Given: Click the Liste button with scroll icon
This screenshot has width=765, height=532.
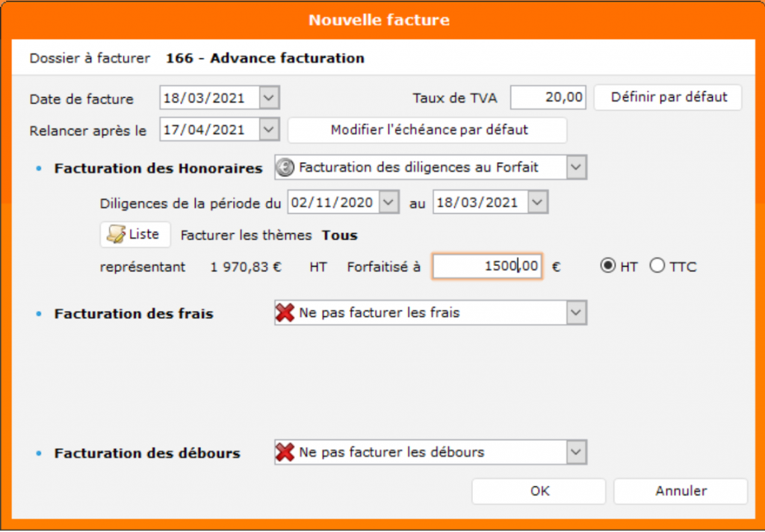Looking at the screenshot, I should point(135,235).
